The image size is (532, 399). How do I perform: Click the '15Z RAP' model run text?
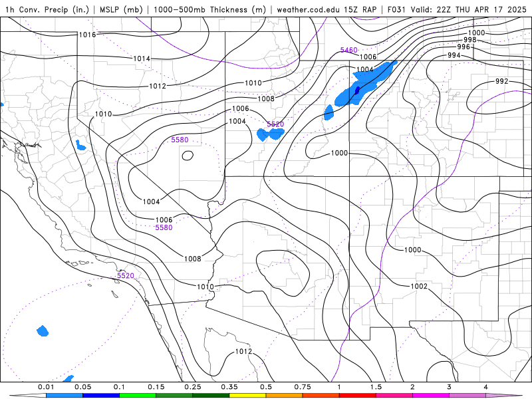[x=360, y=9]
